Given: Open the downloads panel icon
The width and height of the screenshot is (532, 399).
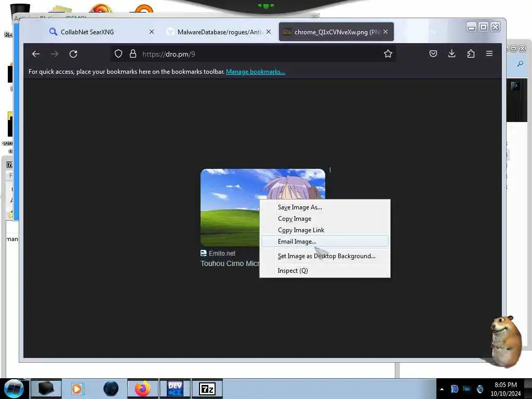Looking at the screenshot, I should (451, 54).
